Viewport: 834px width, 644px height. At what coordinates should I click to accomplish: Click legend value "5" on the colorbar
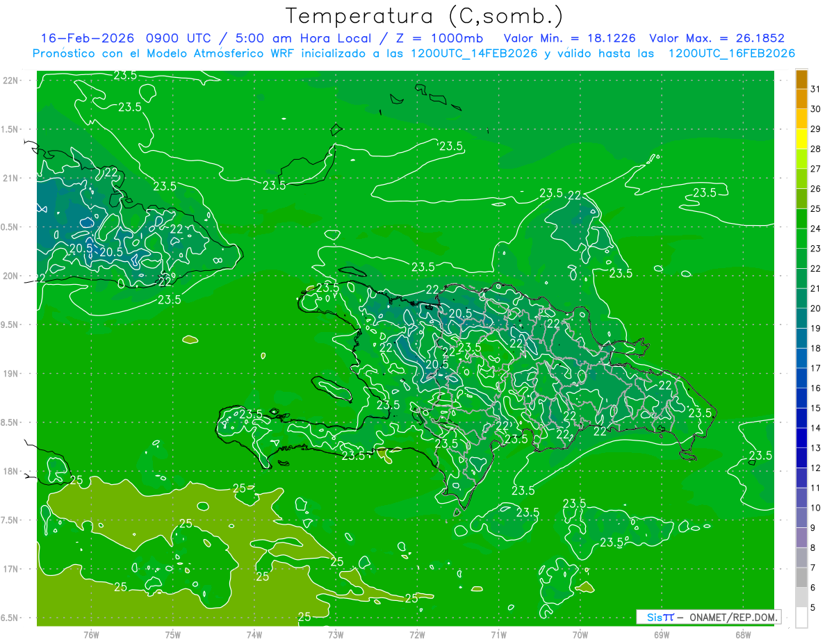click(x=813, y=607)
